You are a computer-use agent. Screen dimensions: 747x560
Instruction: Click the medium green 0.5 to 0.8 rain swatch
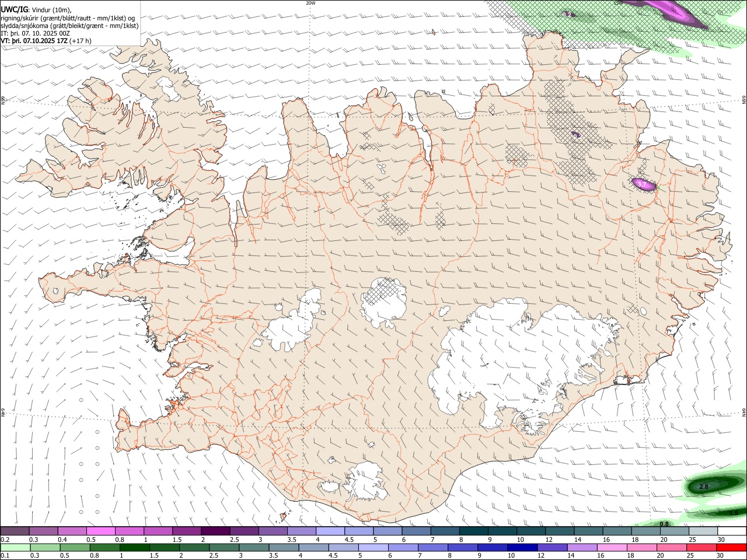click(x=75, y=547)
